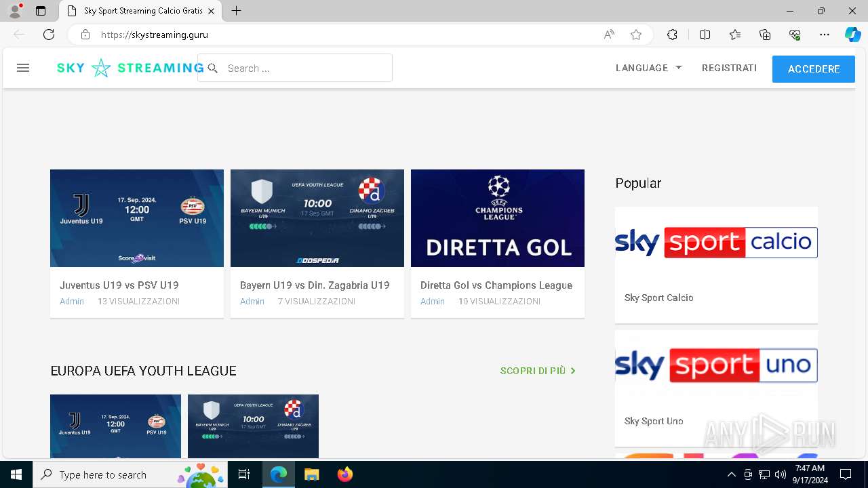Open favorites list icon

[735, 35]
